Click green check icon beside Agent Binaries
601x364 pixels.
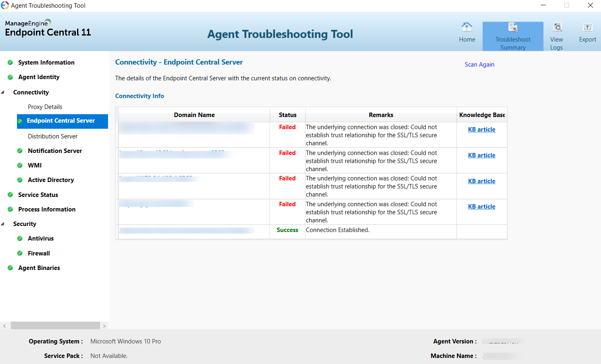[x=10, y=268]
